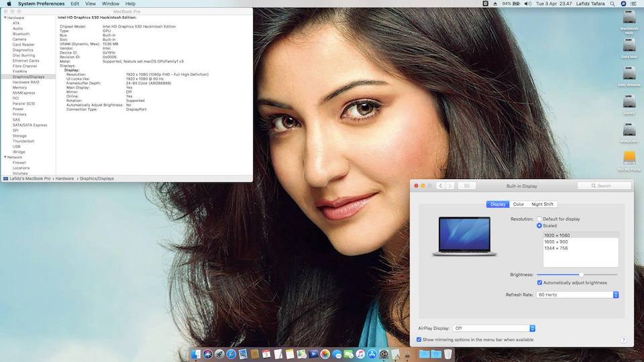Open the App Store from the Dock

point(372,353)
